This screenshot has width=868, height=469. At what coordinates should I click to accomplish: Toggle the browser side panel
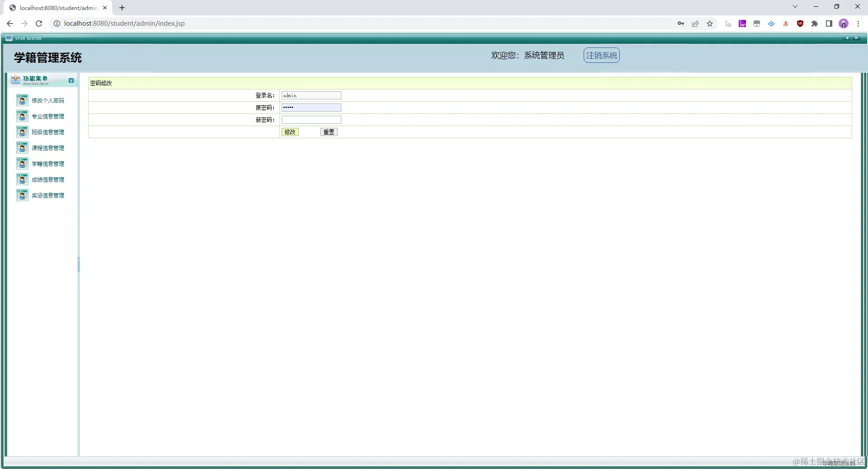click(x=829, y=23)
